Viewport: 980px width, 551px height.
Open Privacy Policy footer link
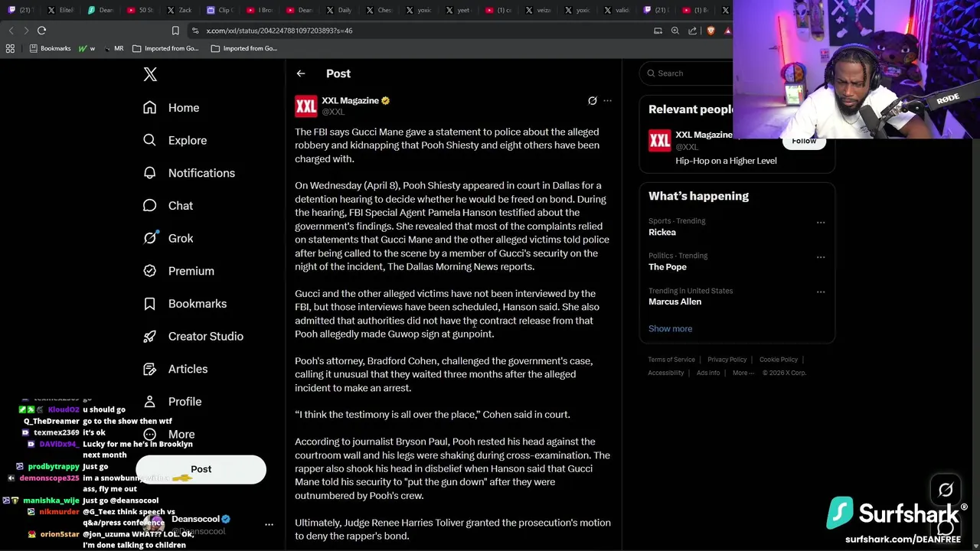pyautogui.click(x=727, y=360)
